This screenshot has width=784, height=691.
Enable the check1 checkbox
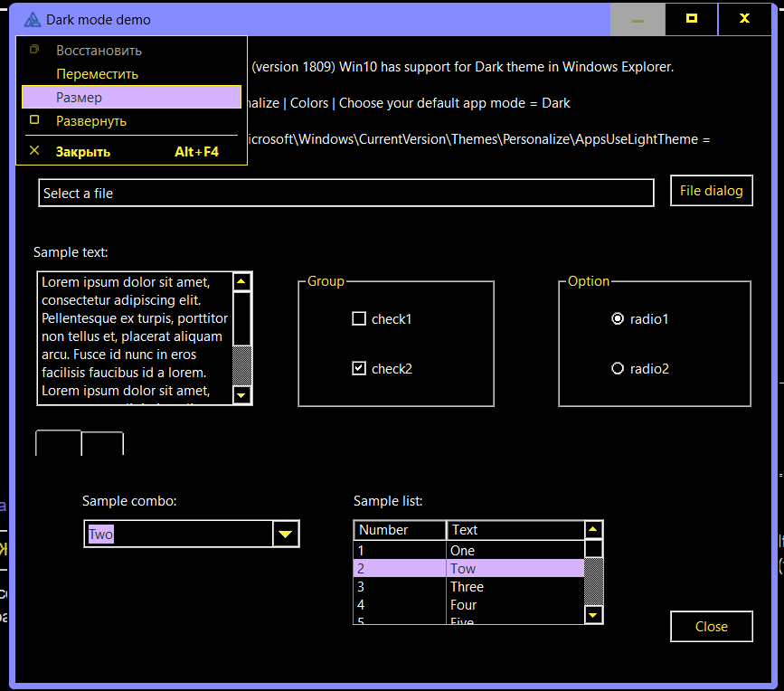coord(359,318)
